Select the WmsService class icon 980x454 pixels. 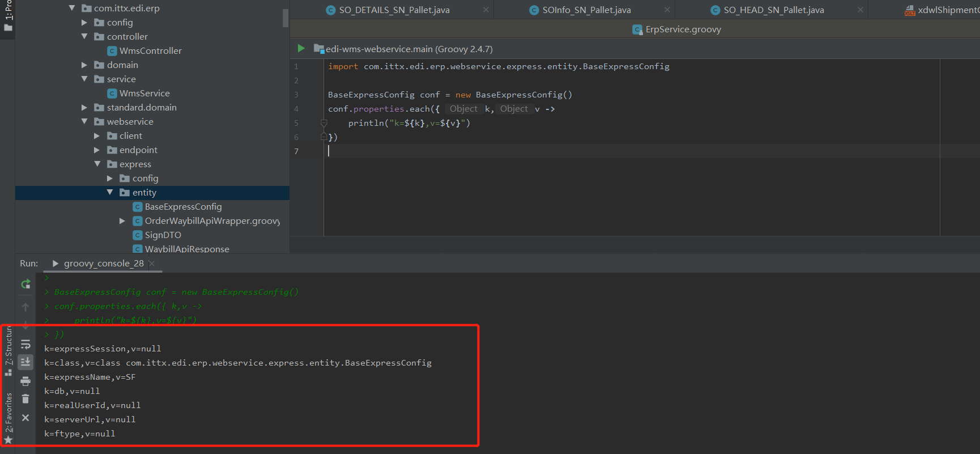click(112, 94)
